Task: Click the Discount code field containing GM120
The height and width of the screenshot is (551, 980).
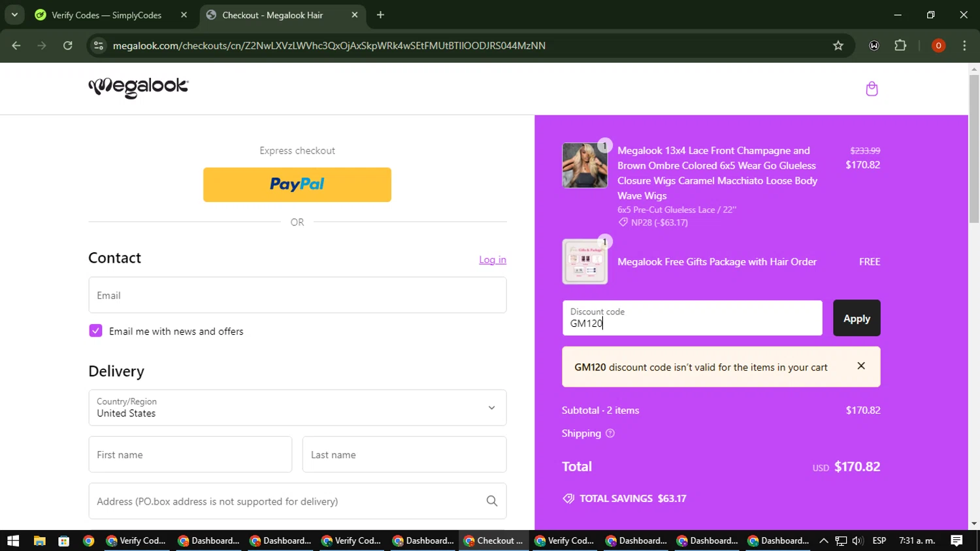Action: 692,318
